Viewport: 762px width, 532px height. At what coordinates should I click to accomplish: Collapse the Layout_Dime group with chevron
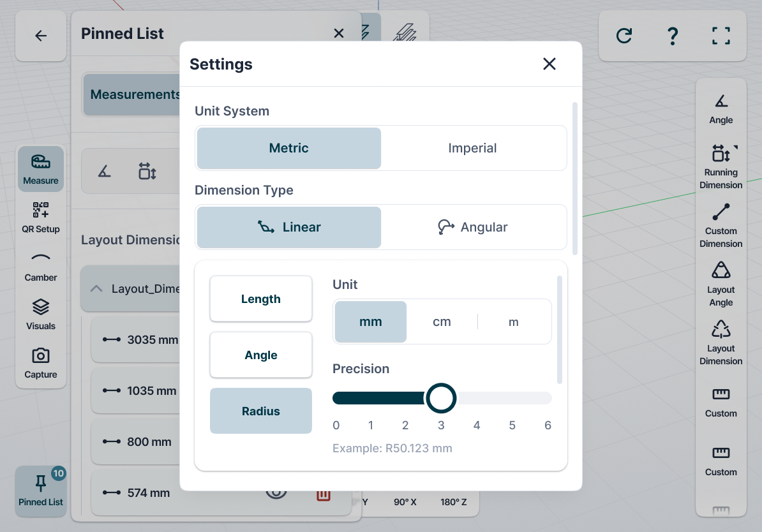[96, 288]
